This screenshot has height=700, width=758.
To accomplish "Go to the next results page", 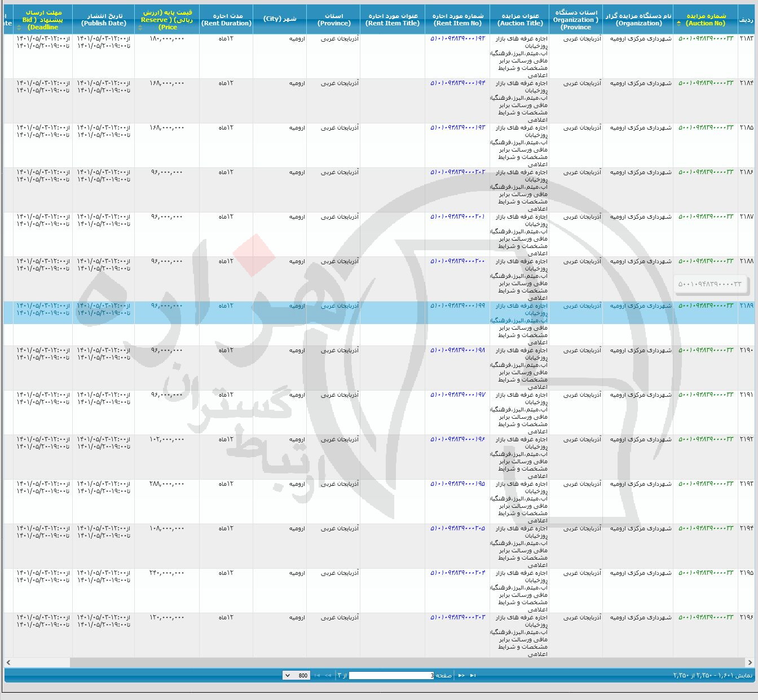I will point(328,675).
